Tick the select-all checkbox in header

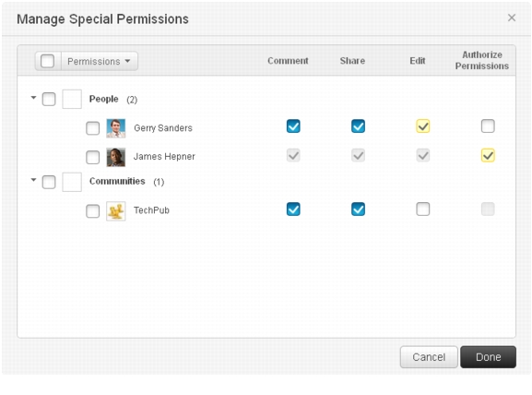coord(47,61)
